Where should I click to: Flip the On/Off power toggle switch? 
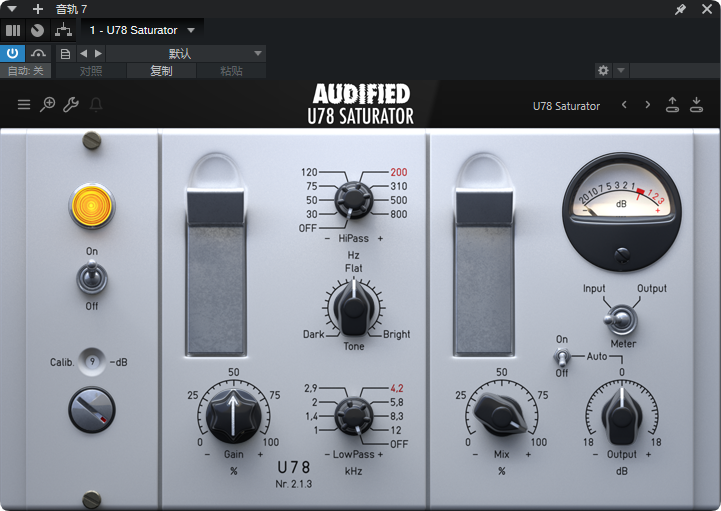(x=92, y=278)
